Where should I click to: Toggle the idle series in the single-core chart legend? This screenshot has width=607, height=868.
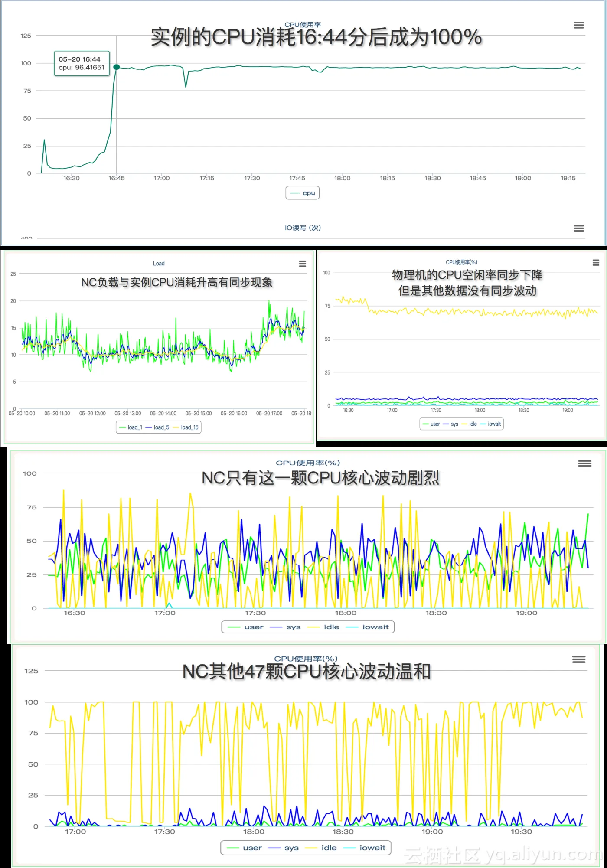pyautogui.click(x=323, y=627)
